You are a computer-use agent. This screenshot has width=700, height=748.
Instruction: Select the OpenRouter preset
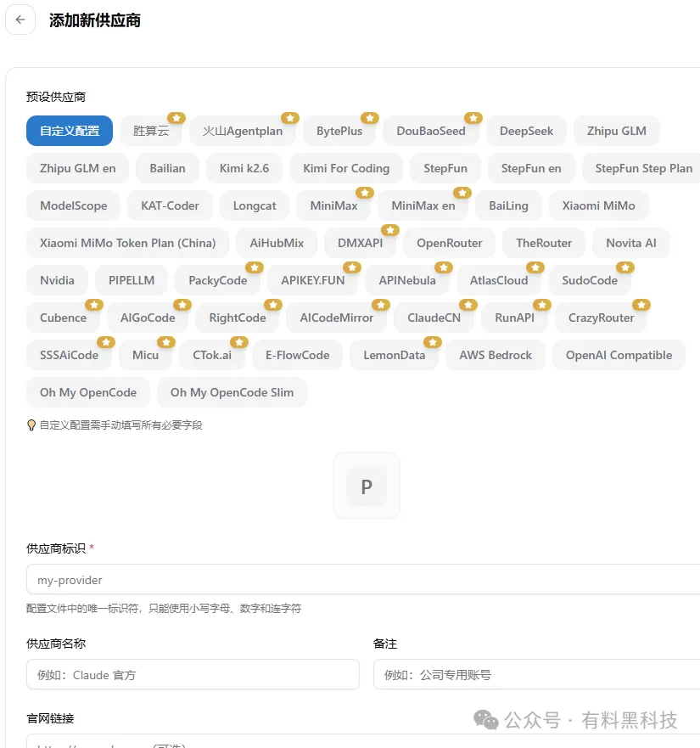(x=450, y=243)
